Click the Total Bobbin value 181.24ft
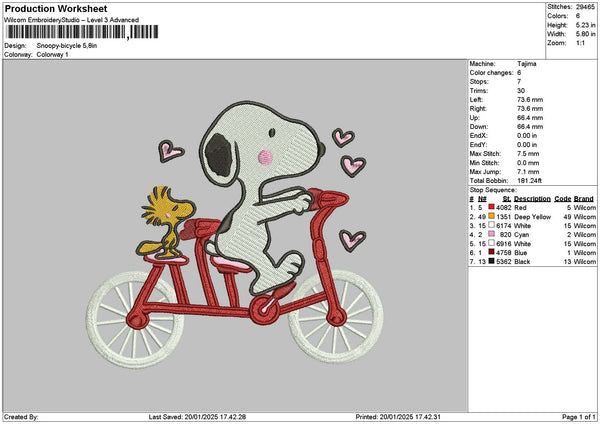 [530, 181]
